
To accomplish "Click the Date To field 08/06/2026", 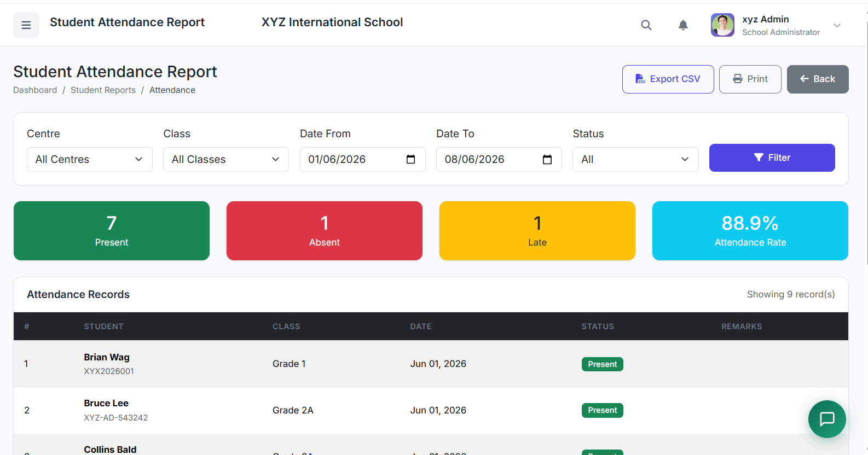I will pos(499,159).
